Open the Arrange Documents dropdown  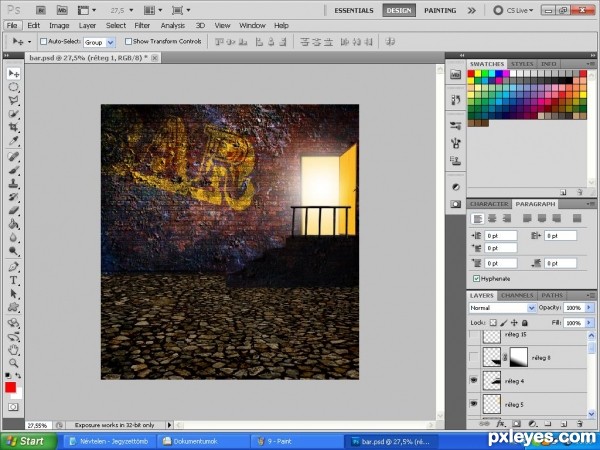tap(153, 10)
